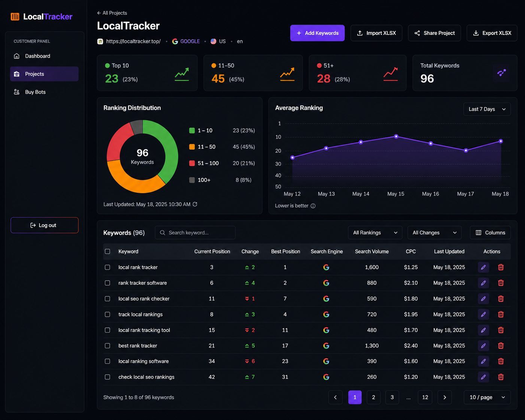This screenshot has height=420, width=525.
Task: Refresh the last updated timestamp icon
Action: tap(195, 204)
